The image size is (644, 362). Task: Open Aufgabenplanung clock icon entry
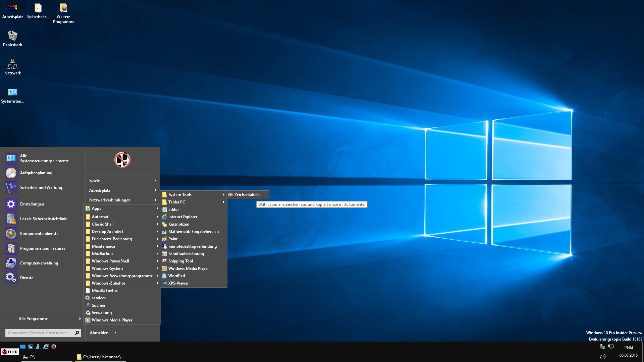[x=11, y=173]
